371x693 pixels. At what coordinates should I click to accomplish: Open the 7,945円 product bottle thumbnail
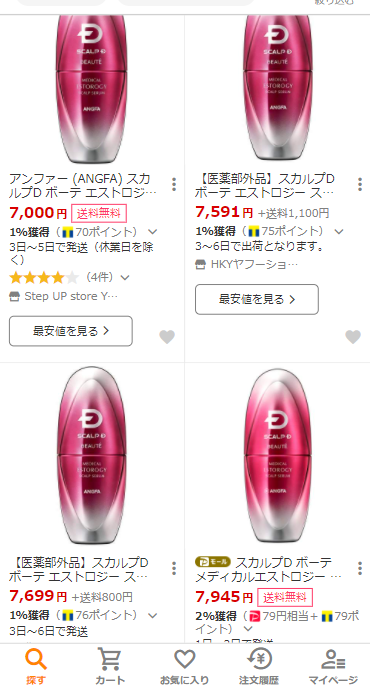278,457
